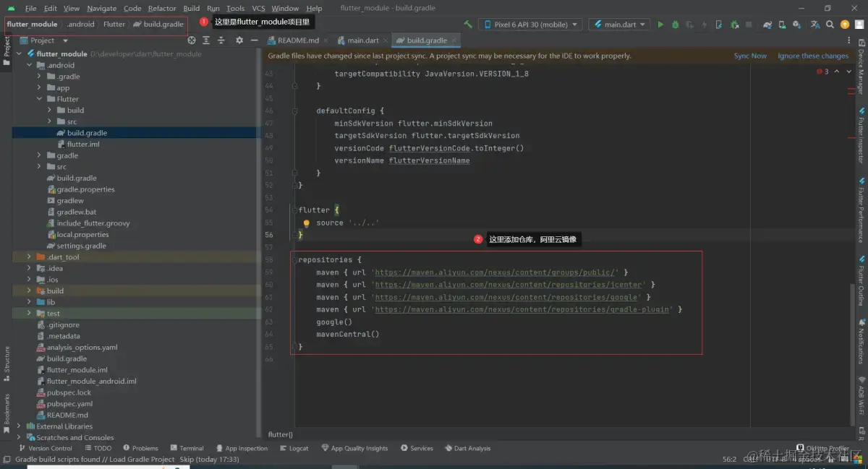The height and width of the screenshot is (469, 868).
Task: Close the build.gradle editor tab
Action: (x=454, y=41)
